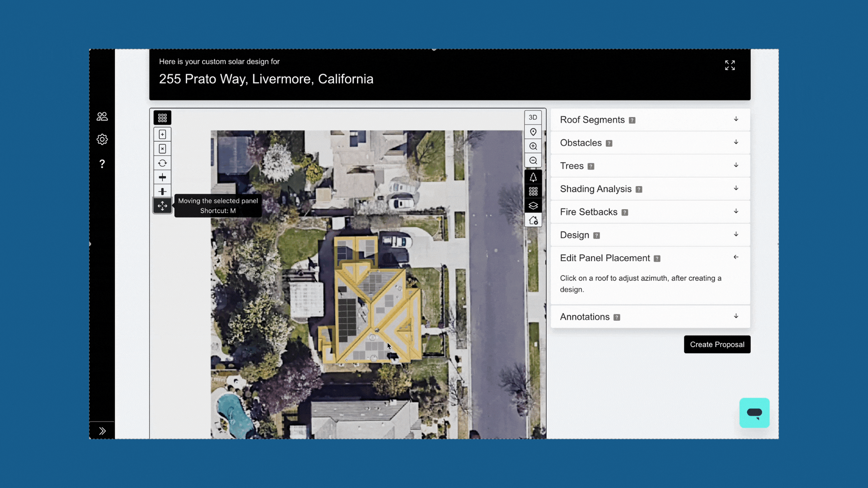The height and width of the screenshot is (488, 868).
Task: Select the panel grid tool in left toolbar
Action: click(162, 118)
